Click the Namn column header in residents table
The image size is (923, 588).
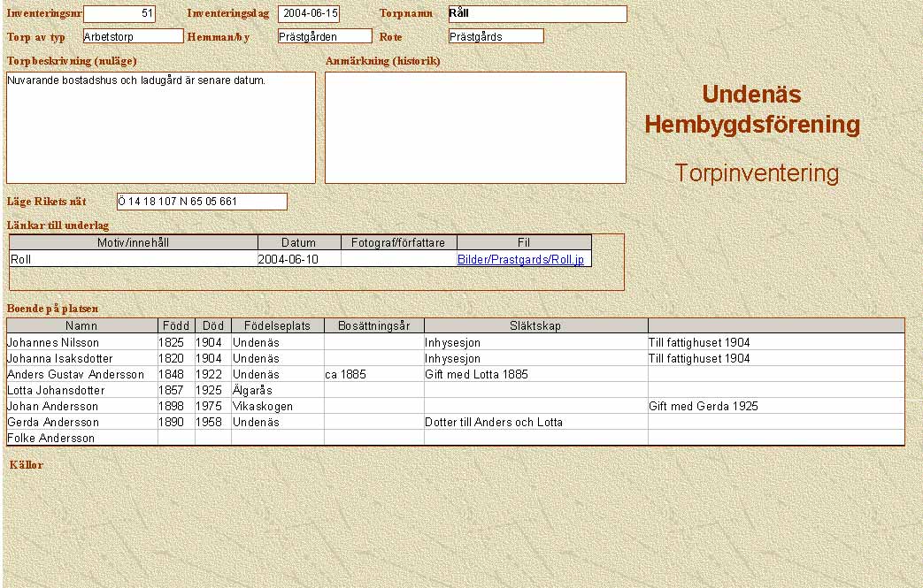coord(81,326)
